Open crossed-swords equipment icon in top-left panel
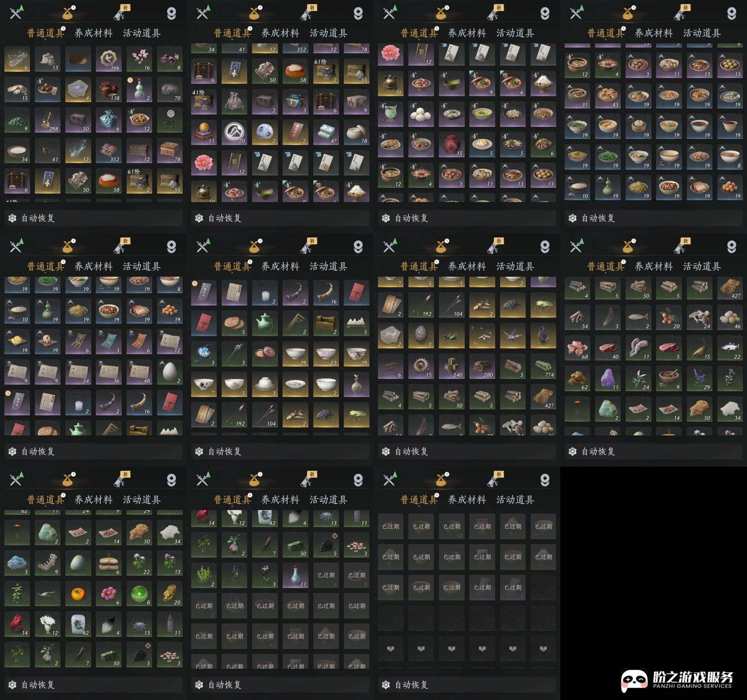Image resolution: width=747 pixels, height=700 pixels. (x=16, y=13)
